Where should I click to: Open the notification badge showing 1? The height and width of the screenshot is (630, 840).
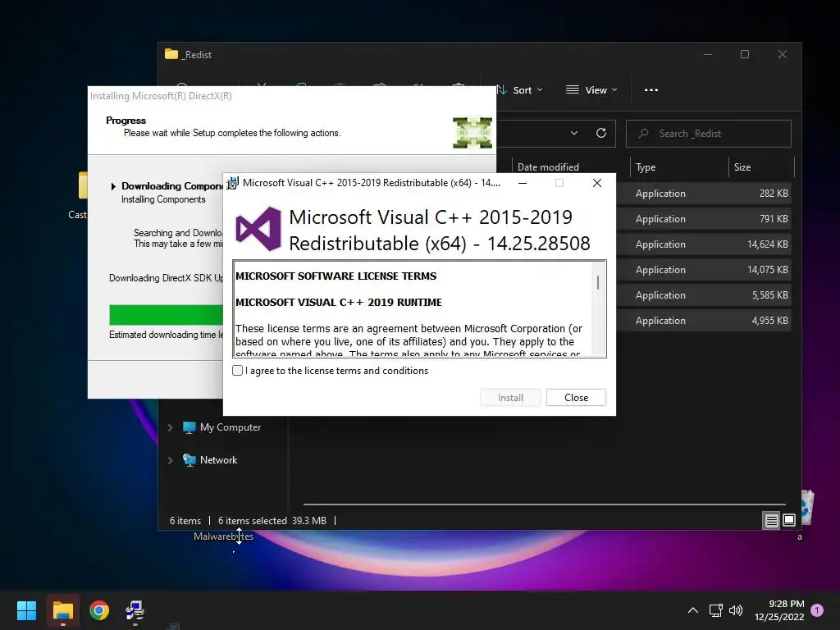point(817,610)
